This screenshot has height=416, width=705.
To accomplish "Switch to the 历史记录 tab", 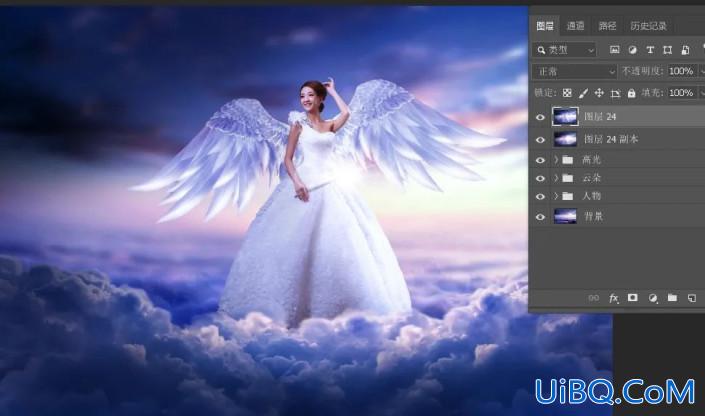I will [648, 26].
